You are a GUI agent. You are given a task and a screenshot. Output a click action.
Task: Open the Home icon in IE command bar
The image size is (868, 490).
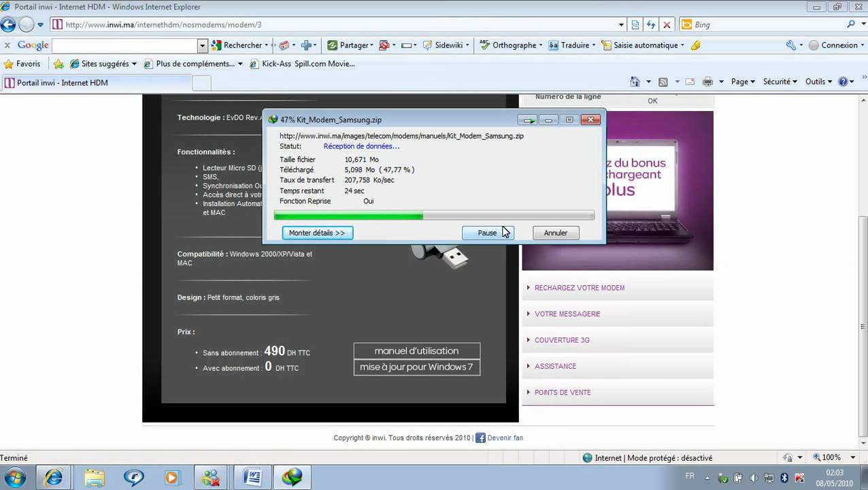pyautogui.click(x=635, y=82)
